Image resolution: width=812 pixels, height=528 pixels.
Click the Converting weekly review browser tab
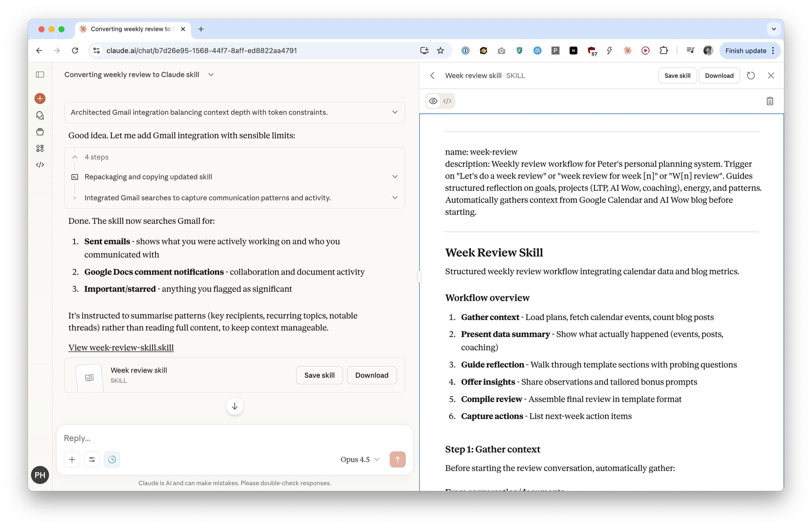(131, 29)
